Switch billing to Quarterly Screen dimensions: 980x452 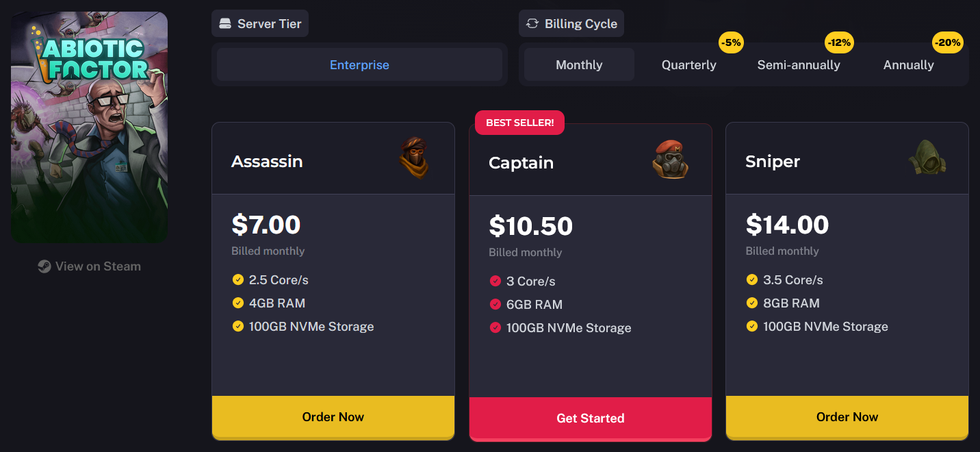click(689, 65)
